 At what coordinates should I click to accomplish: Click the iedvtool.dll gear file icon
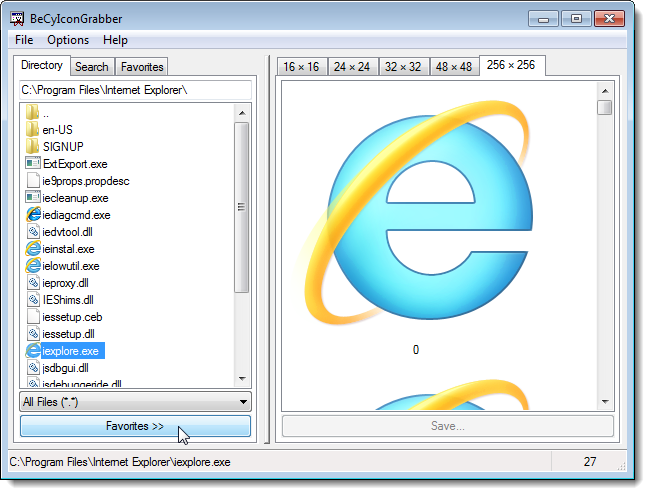click(33, 232)
